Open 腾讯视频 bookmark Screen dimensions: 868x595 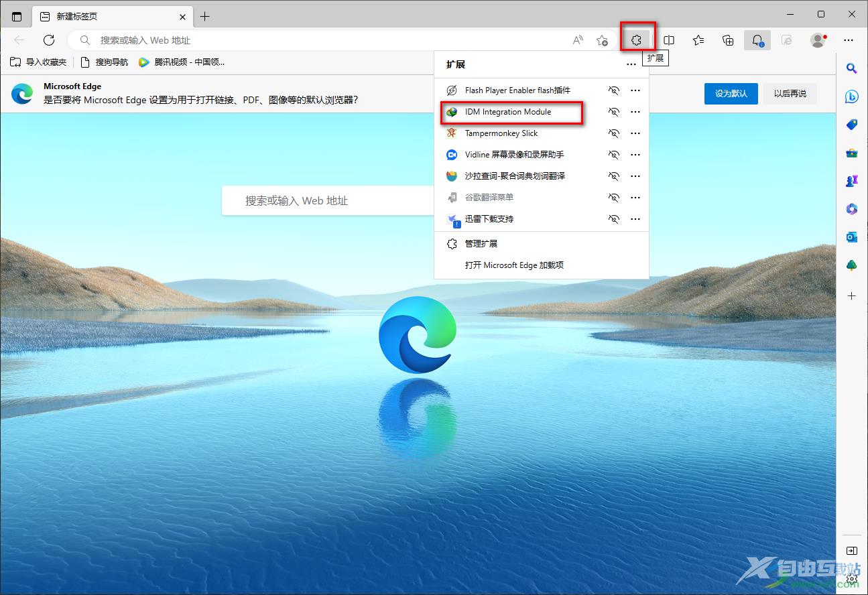point(181,62)
